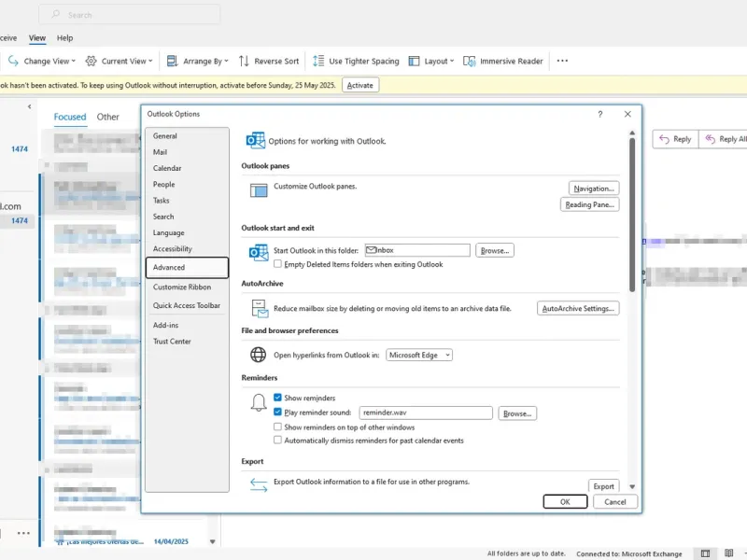This screenshot has height=560, width=747.
Task: Open Immersive Reader icon
Action: 470,61
